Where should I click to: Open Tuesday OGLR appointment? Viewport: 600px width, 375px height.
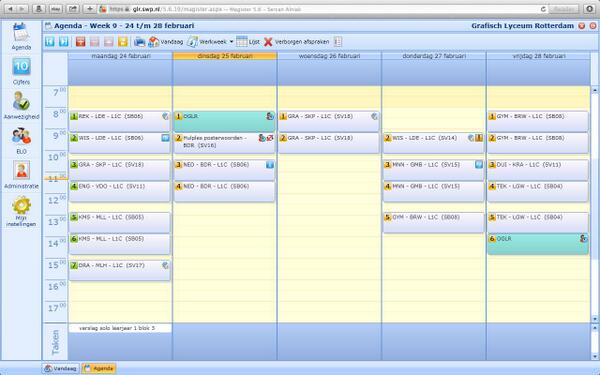pyautogui.click(x=225, y=121)
